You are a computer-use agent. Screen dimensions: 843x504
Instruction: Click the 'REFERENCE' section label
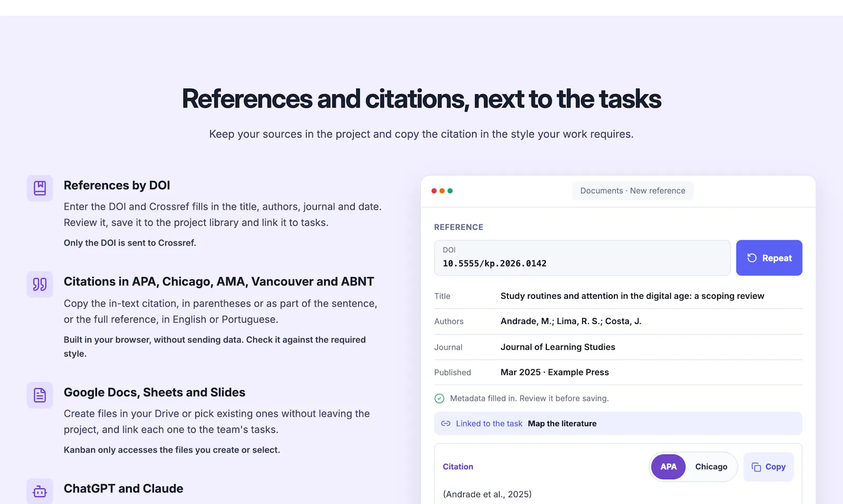point(458,227)
